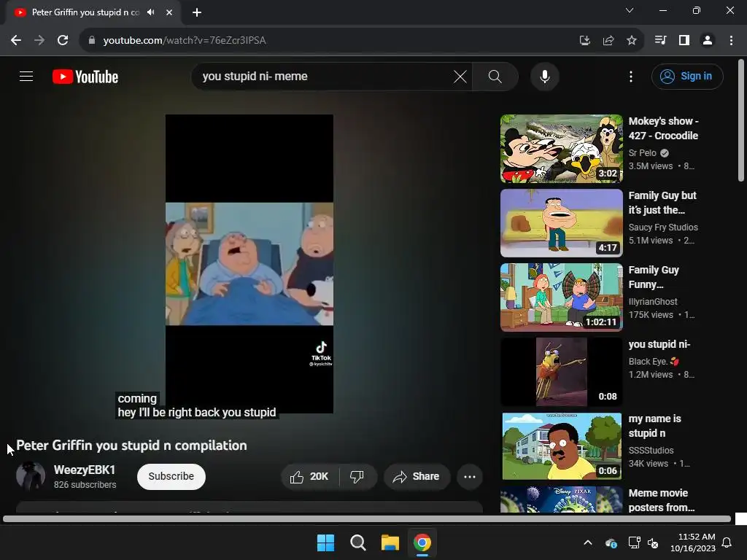747x560 pixels.
Task: Open clock and date 11:52 AM
Action: pos(693,542)
